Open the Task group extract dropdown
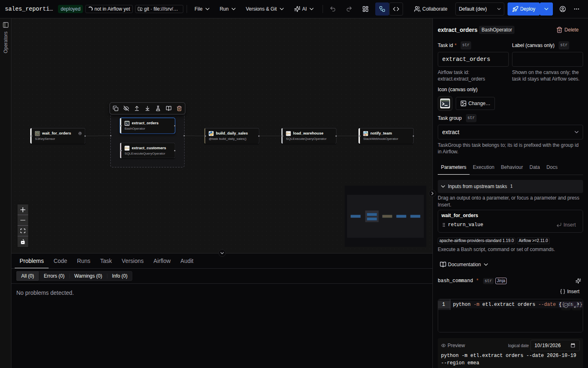Image resolution: width=588 pixels, height=368 pixels. coord(510,132)
